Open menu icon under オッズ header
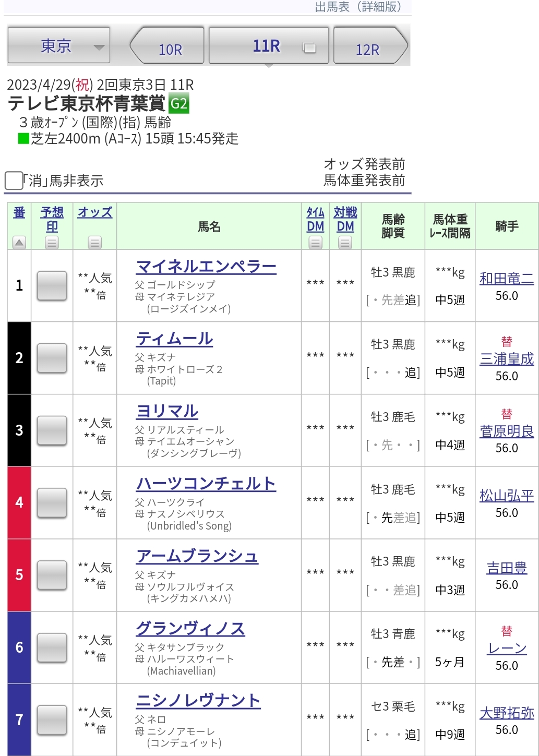 (94, 243)
